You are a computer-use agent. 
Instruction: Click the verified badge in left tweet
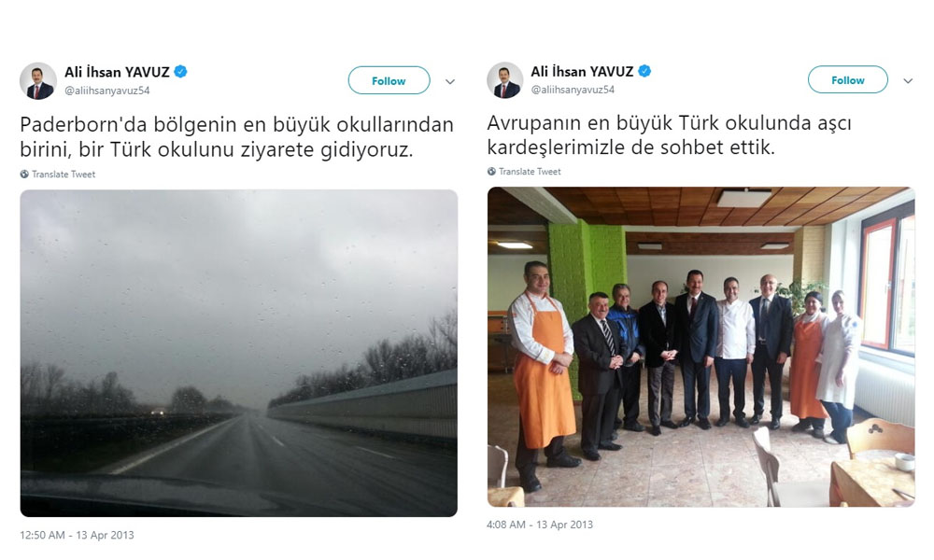click(x=180, y=72)
